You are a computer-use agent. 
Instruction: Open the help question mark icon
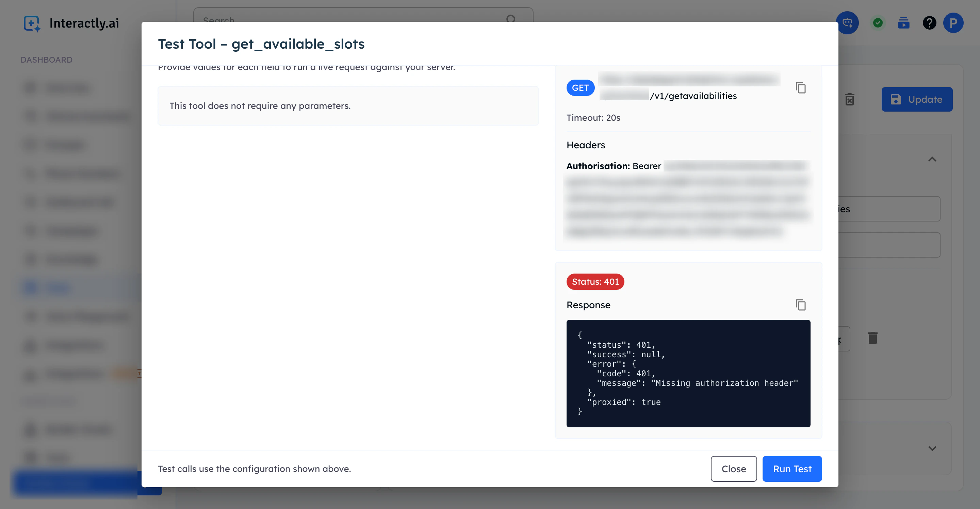pos(929,23)
